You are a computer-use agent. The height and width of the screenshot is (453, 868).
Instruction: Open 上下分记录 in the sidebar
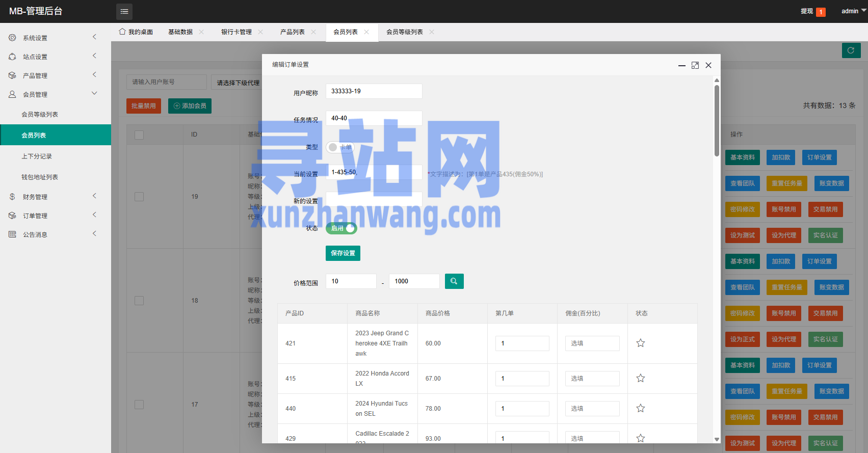[37, 156]
